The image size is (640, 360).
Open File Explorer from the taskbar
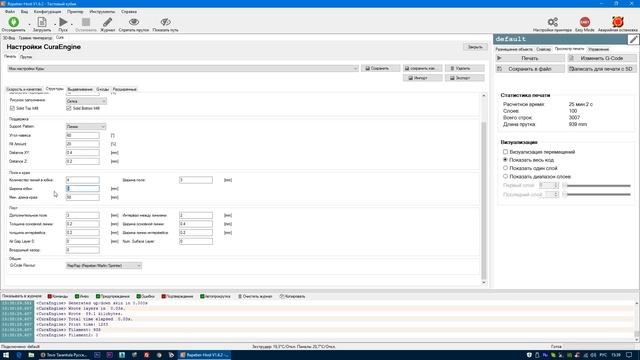coord(31,355)
